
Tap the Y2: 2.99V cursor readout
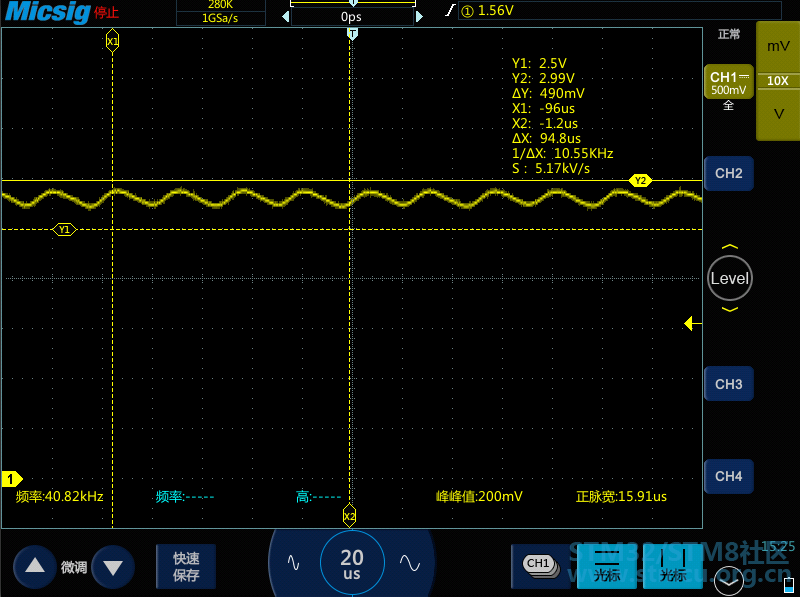pos(543,78)
